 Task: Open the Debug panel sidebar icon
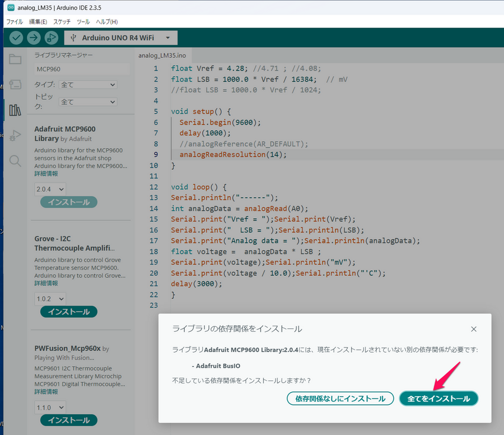(x=15, y=136)
